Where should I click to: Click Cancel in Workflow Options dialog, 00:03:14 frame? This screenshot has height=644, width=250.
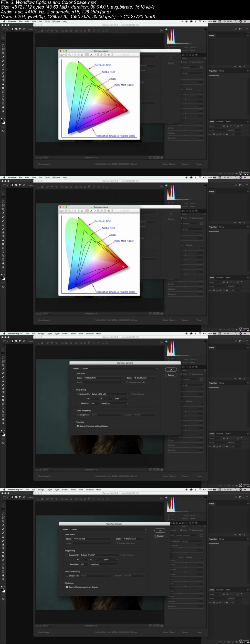point(160,536)
